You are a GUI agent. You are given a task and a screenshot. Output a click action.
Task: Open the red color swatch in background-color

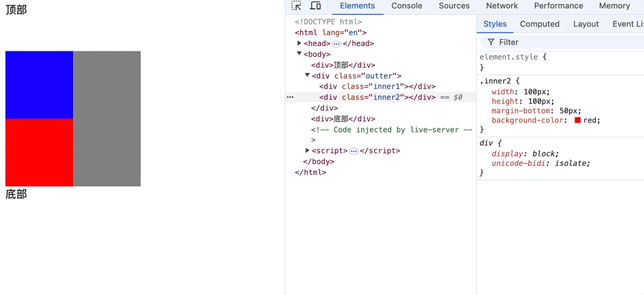click(x=578, y=120)
